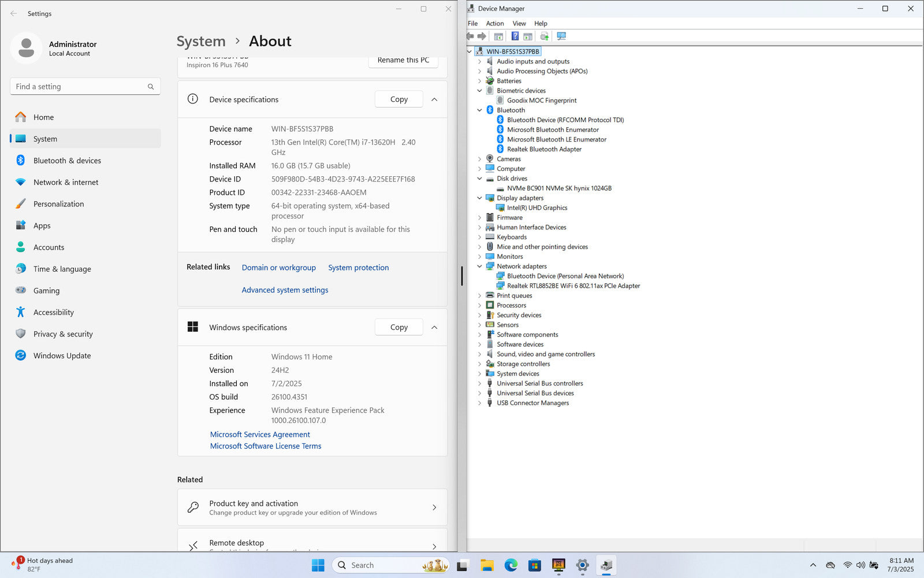Open the Action menu in Device Manager
Viewport: 924px width, 578px height.
click(494, 24)
